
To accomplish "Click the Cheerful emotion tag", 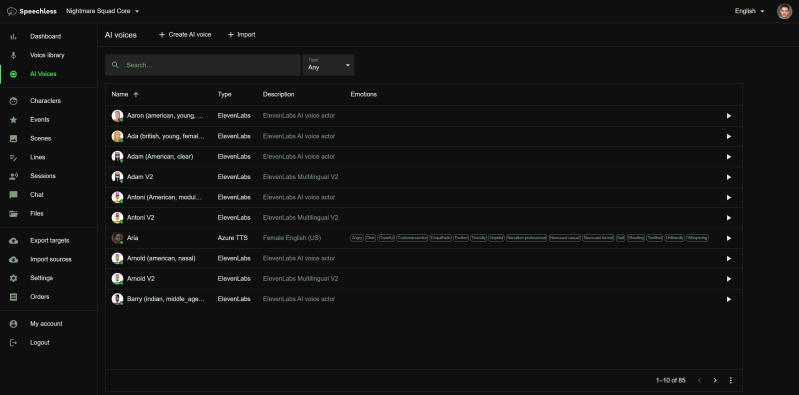I will 386,238.
